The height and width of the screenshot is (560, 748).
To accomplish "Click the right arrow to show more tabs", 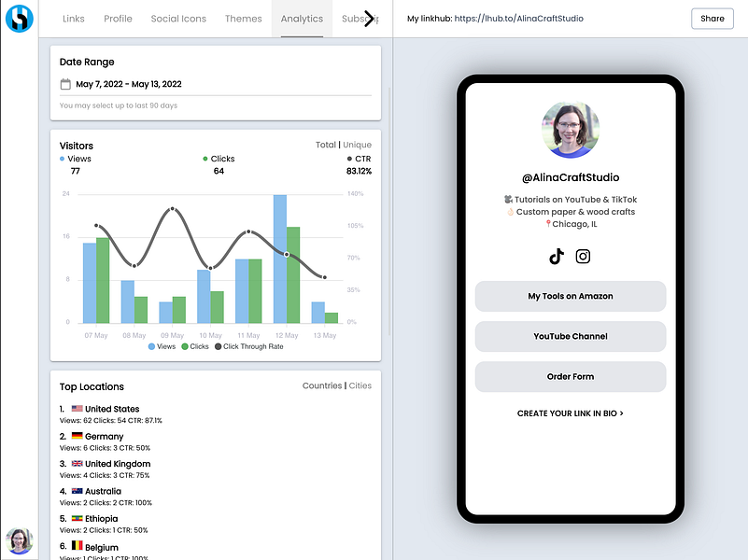I will pyautogui.click(x=369, y=19).
